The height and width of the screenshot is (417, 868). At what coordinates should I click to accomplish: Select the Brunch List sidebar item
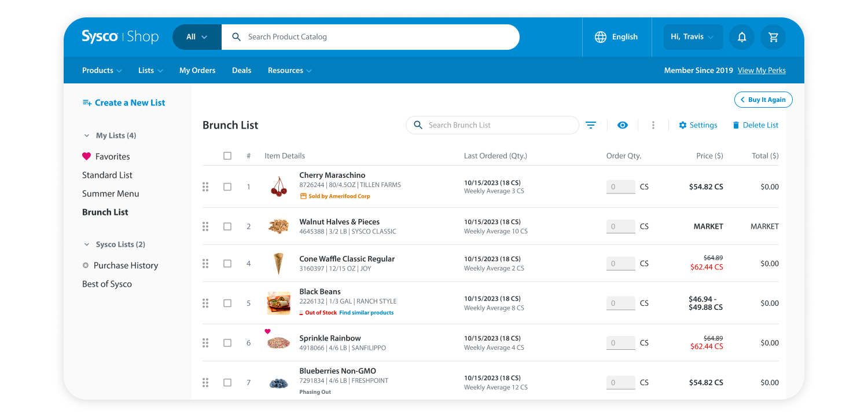coord(105,212)
